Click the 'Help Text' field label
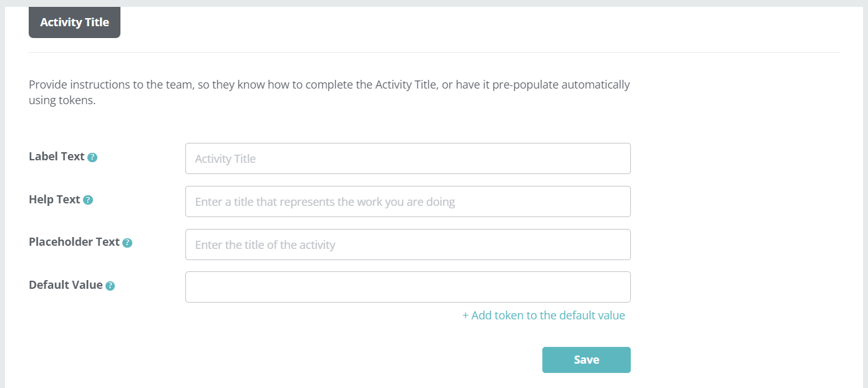This screenshot has width=868, height=388. pos(54,199)
